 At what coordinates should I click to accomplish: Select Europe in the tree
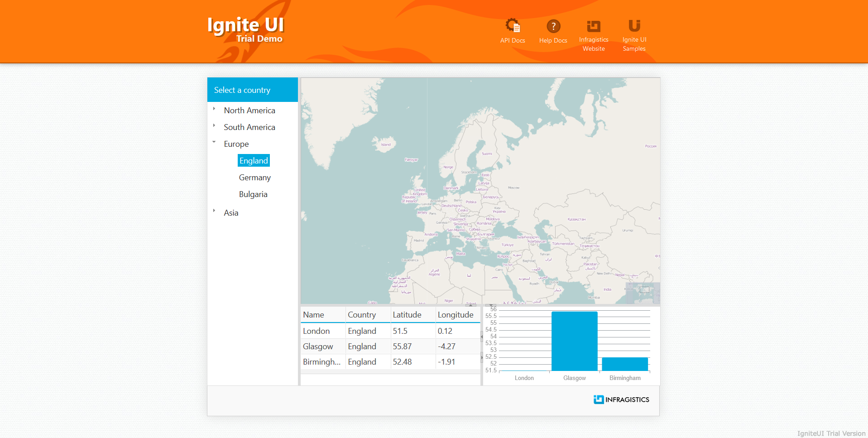pos(236,144)
